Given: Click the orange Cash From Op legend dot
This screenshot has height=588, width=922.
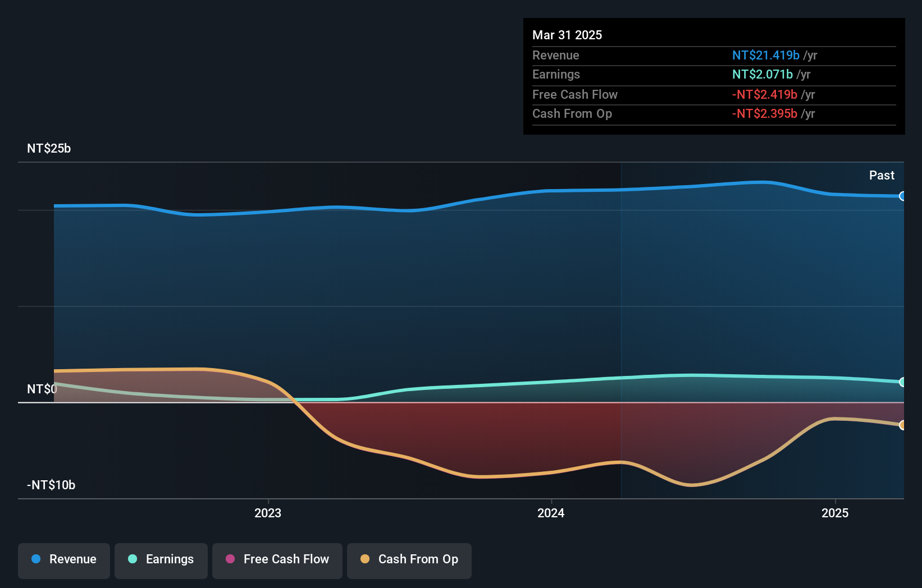Looking at the screenshot, I should pos(365,559).
